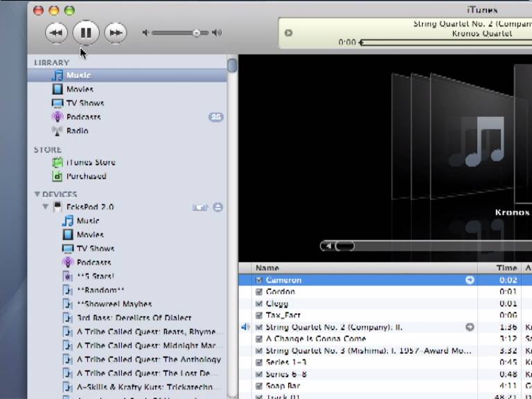Sort songs by Name column header
The image size is (532, 399).
365,268
